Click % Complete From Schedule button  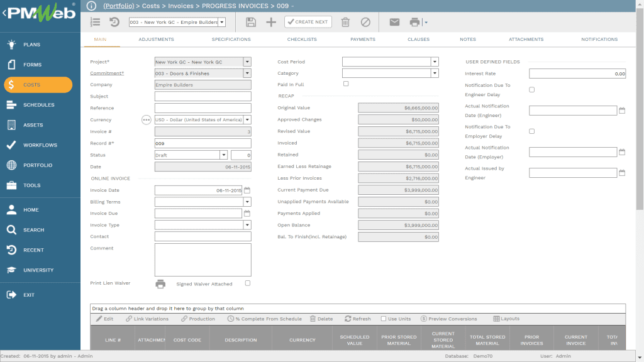265,319
